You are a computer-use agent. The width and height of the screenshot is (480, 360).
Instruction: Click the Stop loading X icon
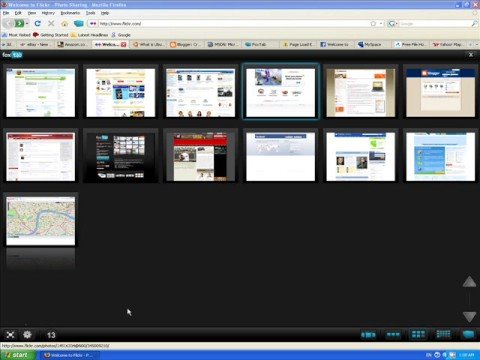point(51,23)
